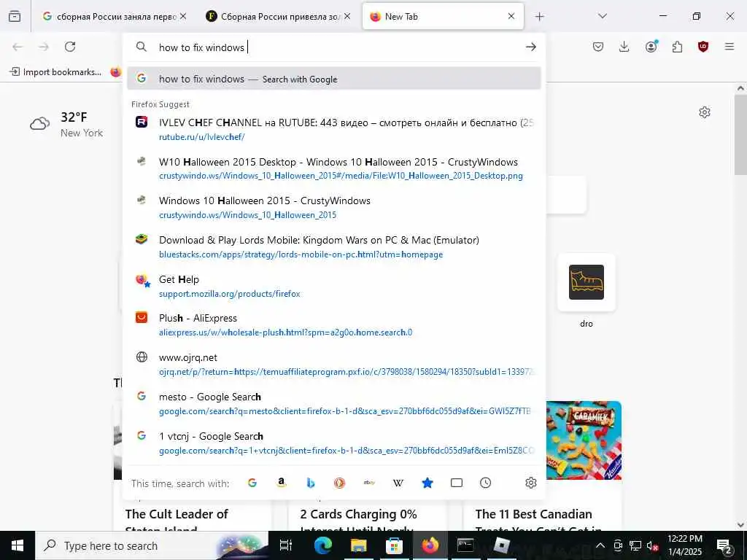Click the Forward navigation arrow
The image size is (747, 560).
pos(44,47)
